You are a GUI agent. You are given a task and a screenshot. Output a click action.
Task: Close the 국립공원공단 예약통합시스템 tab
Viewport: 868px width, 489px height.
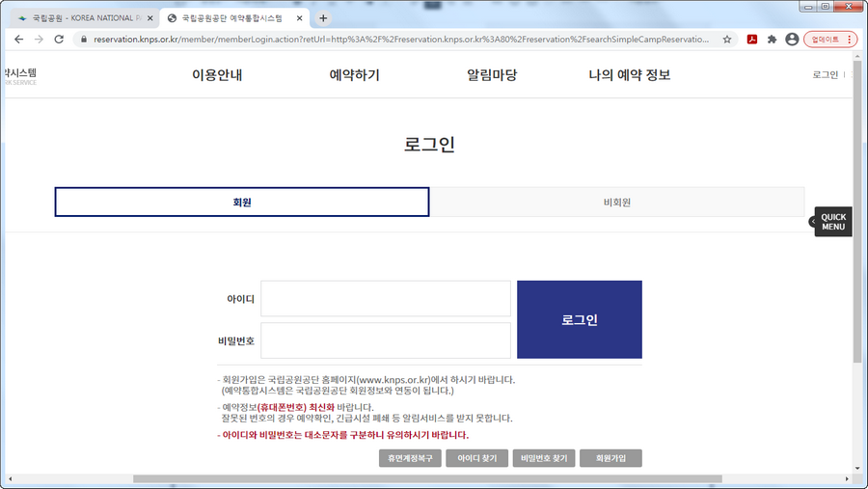300,18
